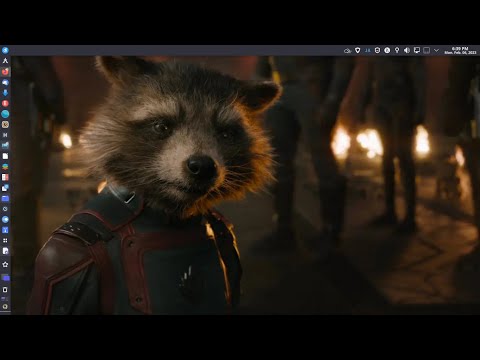Open the blue application launcher in the panel corner
The width and height of the screenshot is (480, 360).
tap(5, 50)
